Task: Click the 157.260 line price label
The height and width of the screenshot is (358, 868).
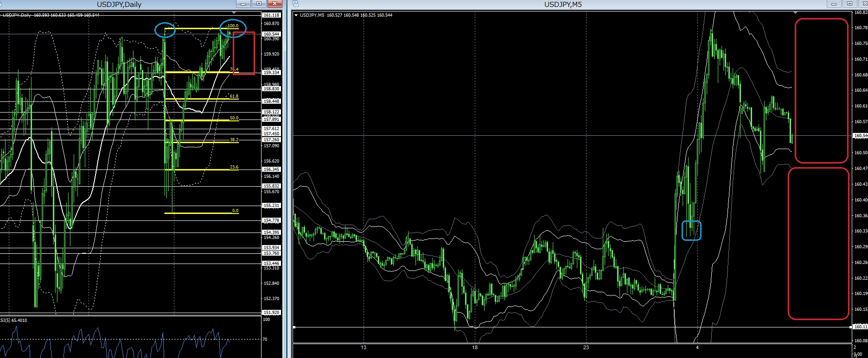Action: coord(271,140)
